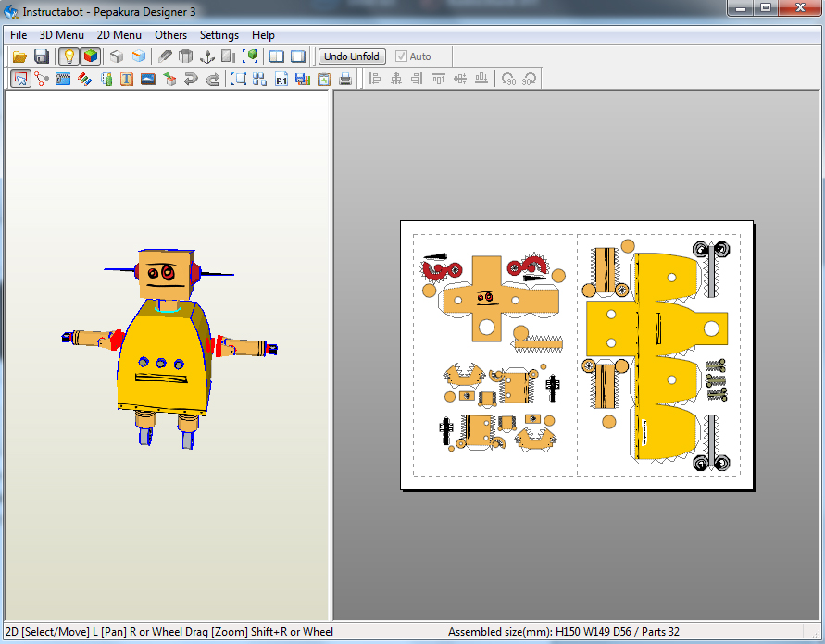Screen dimensions: 825x644
Task: Insert an image with the picture icon
Action: click(148, 79)
